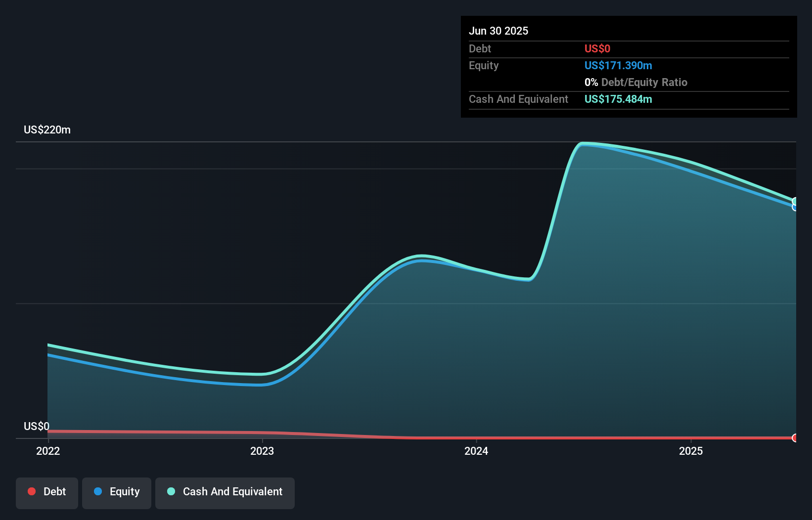The image size is (812, 520).
Task: Click the US$171.390m equity value
Action: pos(618,65)
